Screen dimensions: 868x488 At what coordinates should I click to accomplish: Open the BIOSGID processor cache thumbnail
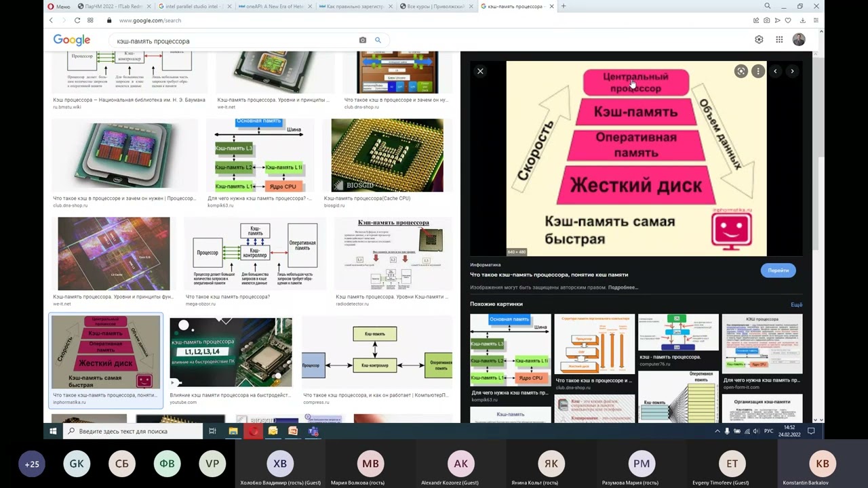tap(387, 156)
